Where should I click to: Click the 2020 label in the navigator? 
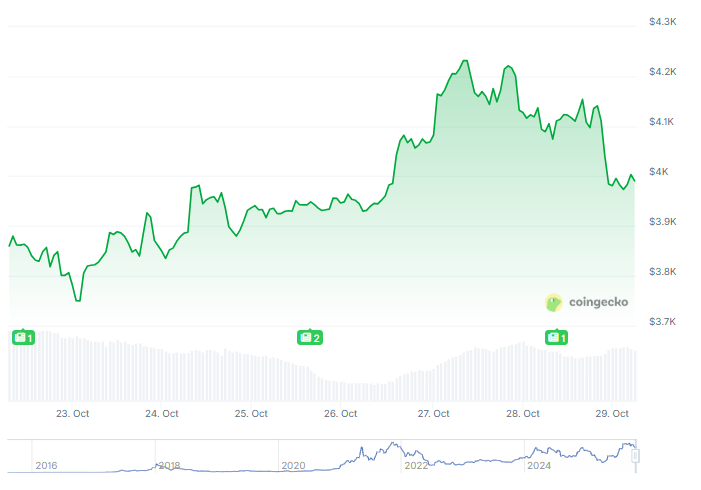(293, 465)
